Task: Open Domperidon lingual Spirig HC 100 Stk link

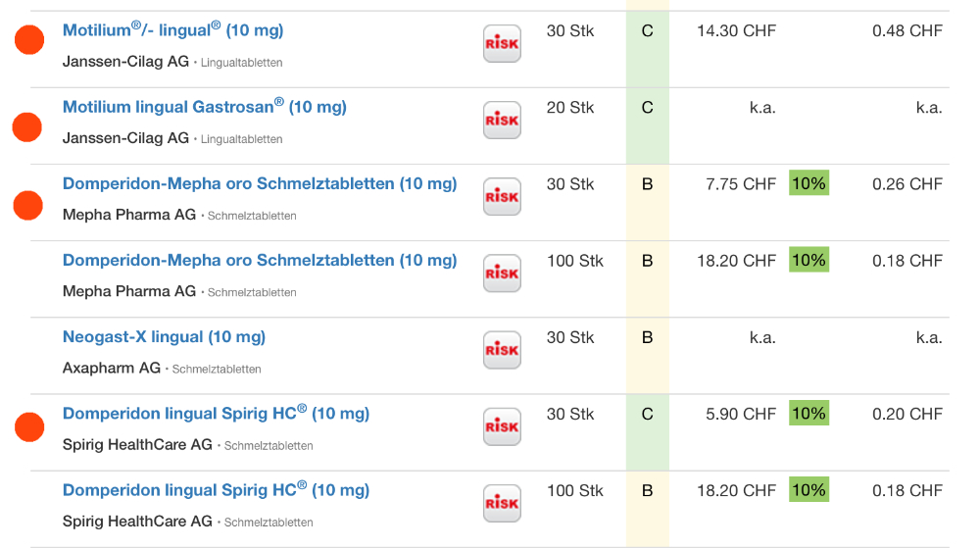Action: pos(216,490)
